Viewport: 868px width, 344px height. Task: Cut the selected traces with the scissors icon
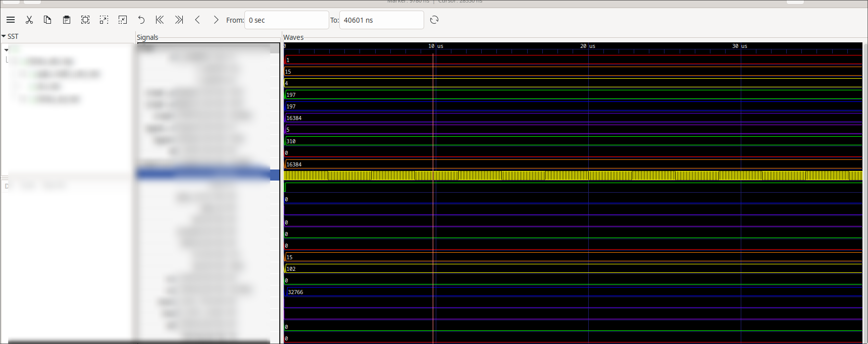pos(29,20)
